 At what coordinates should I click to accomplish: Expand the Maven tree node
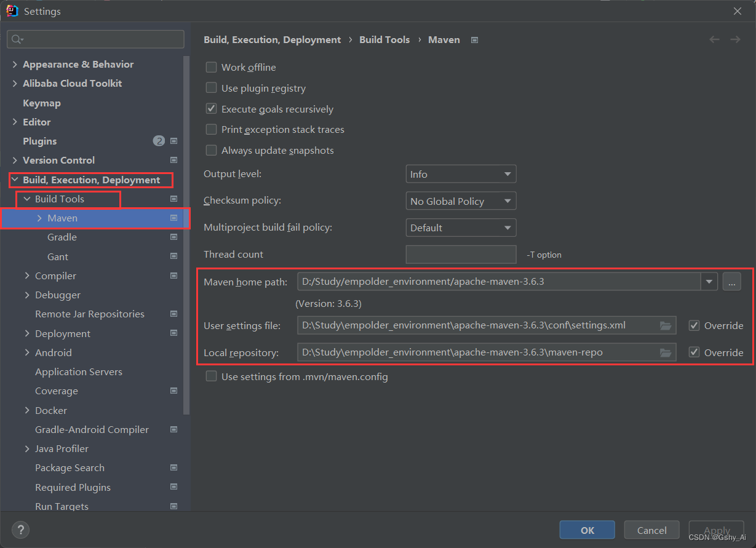39,218
